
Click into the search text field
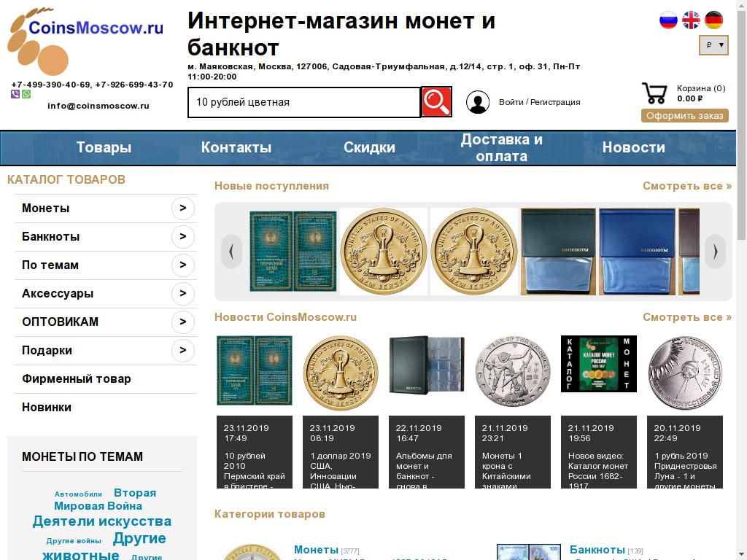pos(303,102)
